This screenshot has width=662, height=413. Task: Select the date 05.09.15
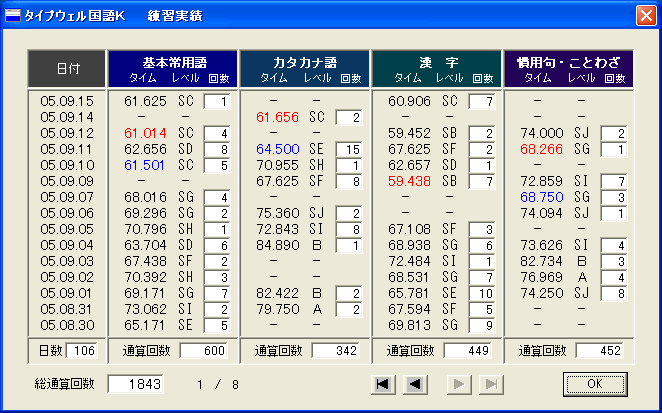(67, 101)
